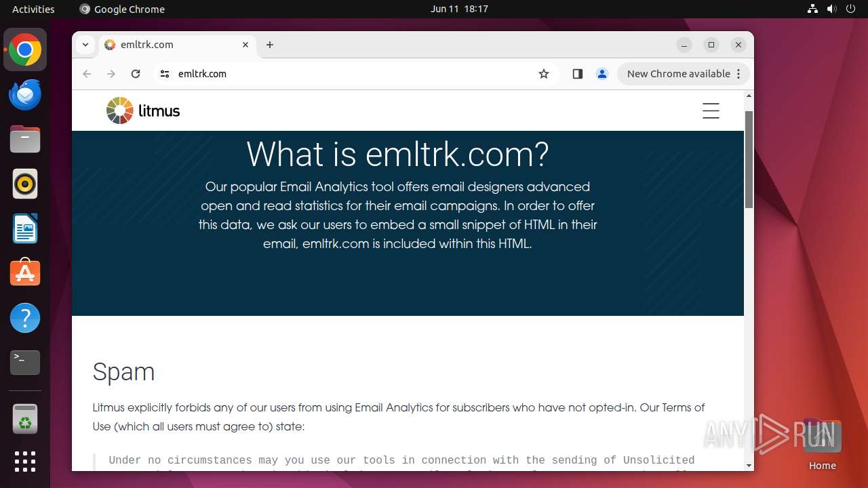Image resolution: width=868 pixels, height=488 pixels.
Task: Click the 'Spam' section heading
Action: click(123, 371)
